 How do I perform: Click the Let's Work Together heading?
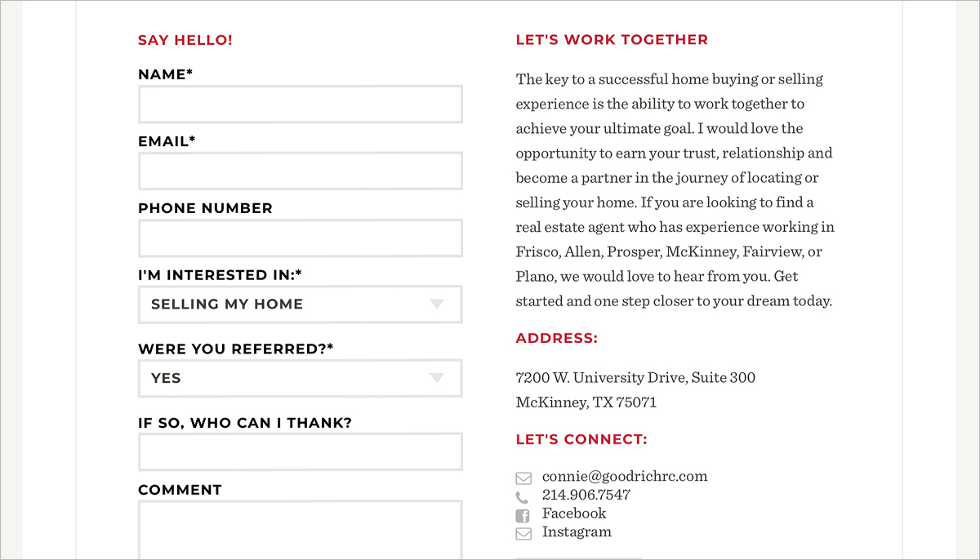612,40
